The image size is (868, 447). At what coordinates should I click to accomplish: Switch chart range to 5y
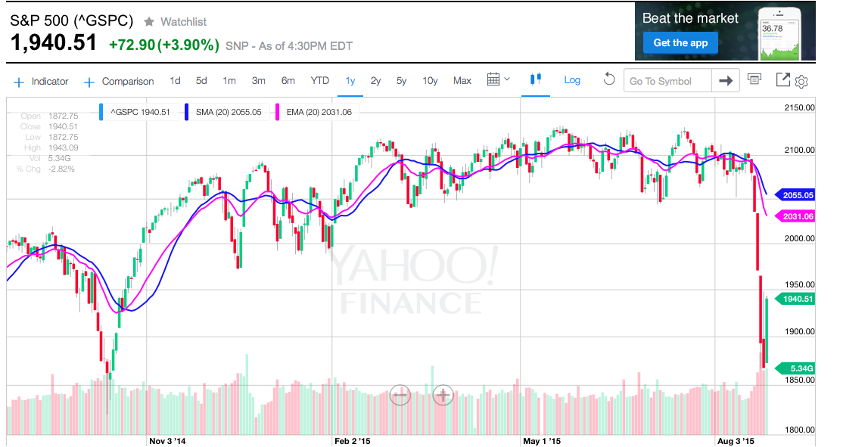click(x=401, y=81)
